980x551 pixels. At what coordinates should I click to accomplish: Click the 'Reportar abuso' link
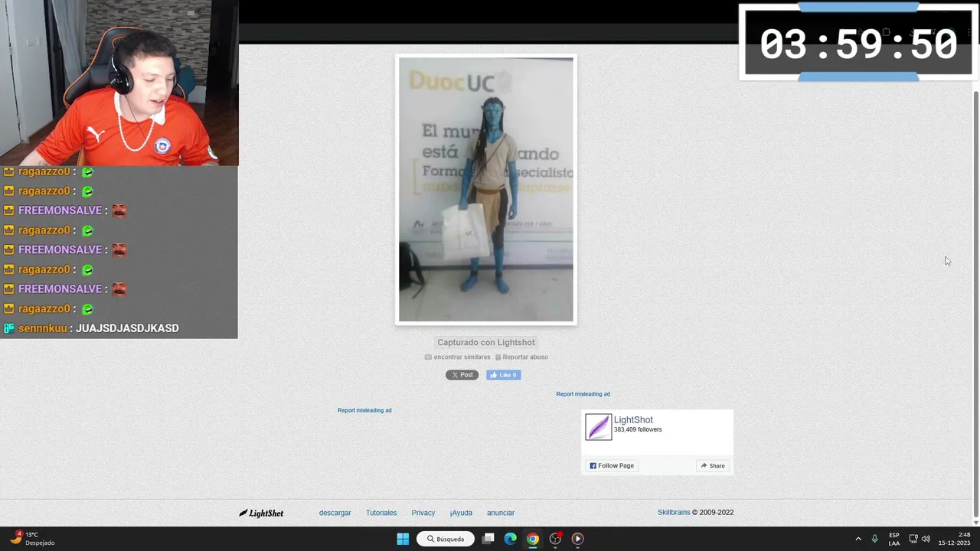521,357
